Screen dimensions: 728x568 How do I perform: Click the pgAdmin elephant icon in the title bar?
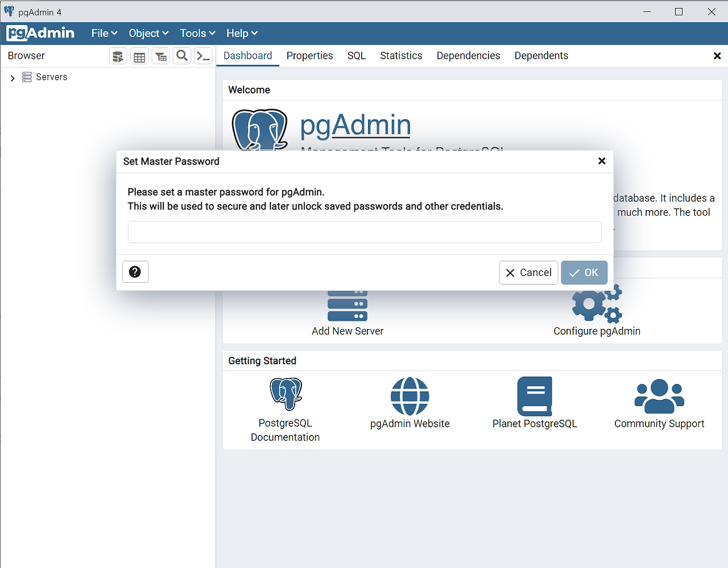(x=9, y=11)
